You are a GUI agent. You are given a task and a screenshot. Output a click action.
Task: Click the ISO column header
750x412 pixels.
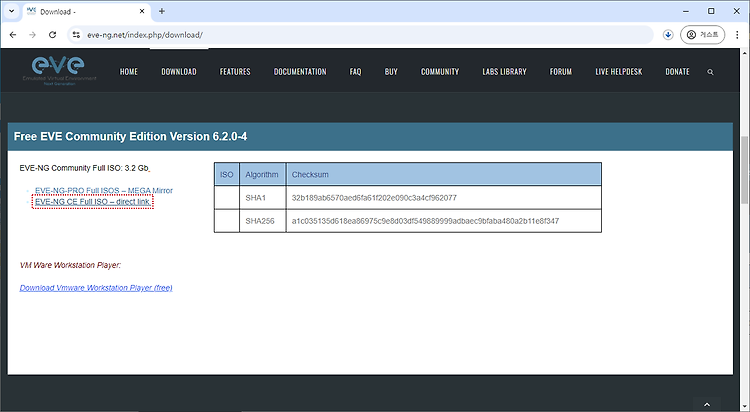point(227,175)
